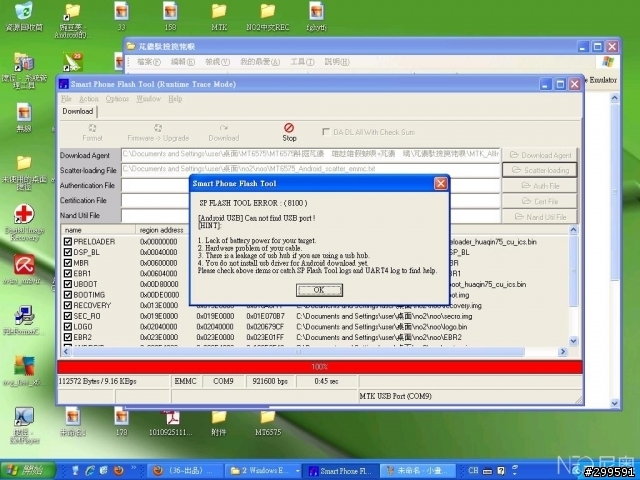Viewport: 640px width, 480px height.
Task: Click the red 100% progress bar
Action: click(320, 367)
